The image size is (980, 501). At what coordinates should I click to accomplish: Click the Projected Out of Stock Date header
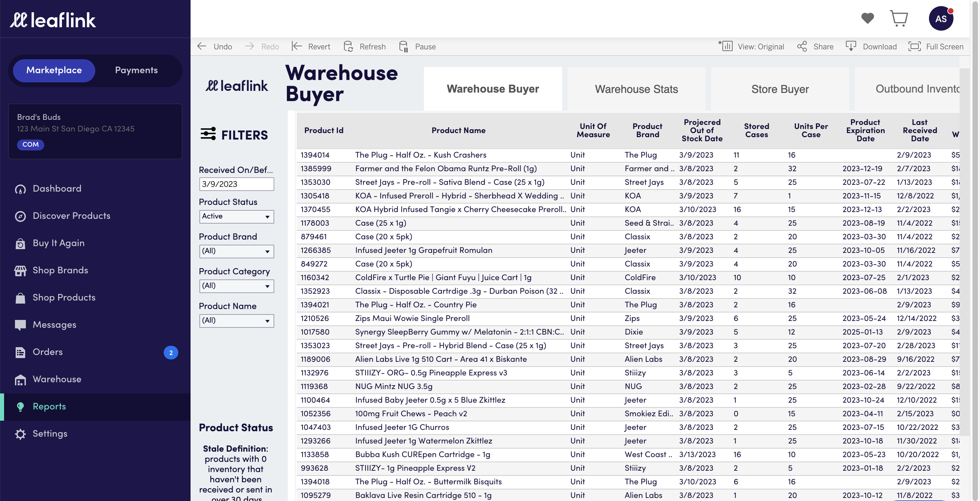(702, 130)
